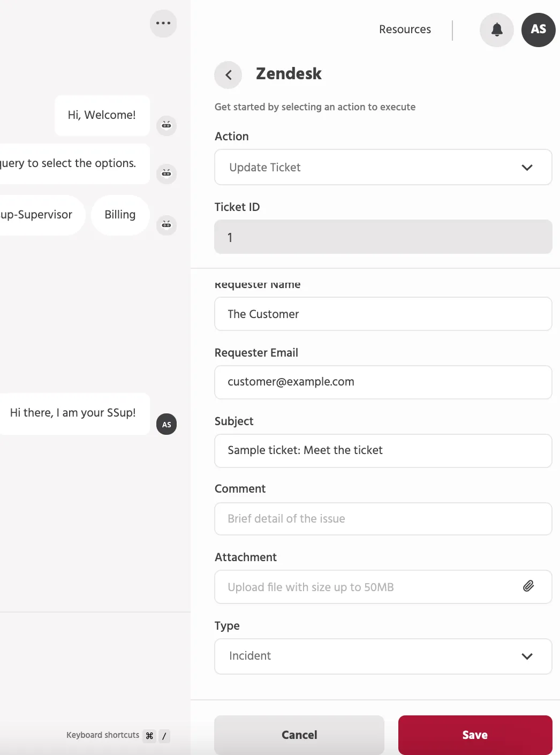Screen dimensions: 560x755
Task: Go back using the arrow beside Zendesk
Action: 228,75
